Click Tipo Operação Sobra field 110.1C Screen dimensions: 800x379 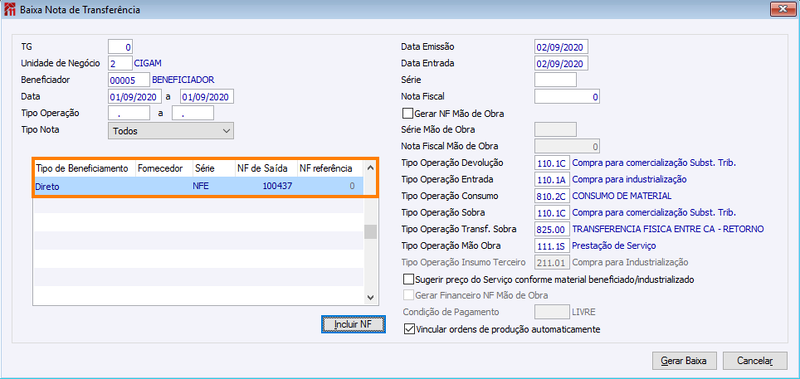point(552,213)
